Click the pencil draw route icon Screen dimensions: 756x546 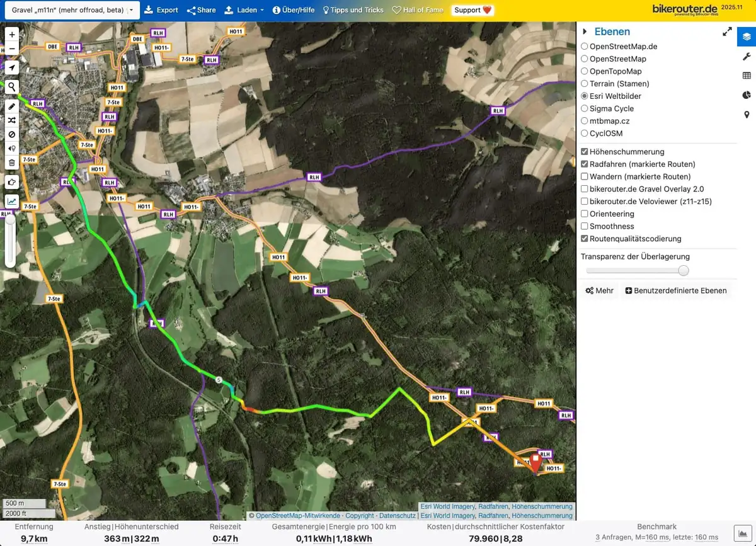(x=11, y=106)
